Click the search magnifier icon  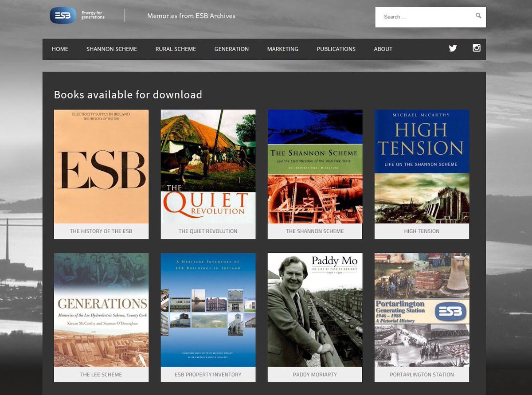(478, 16)
